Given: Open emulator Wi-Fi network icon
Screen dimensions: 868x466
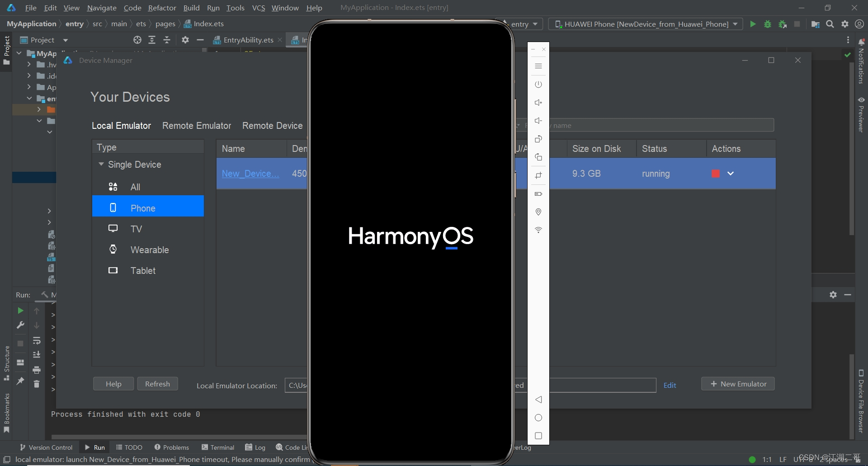Looking at the screenshot, I should coord(538,230).
